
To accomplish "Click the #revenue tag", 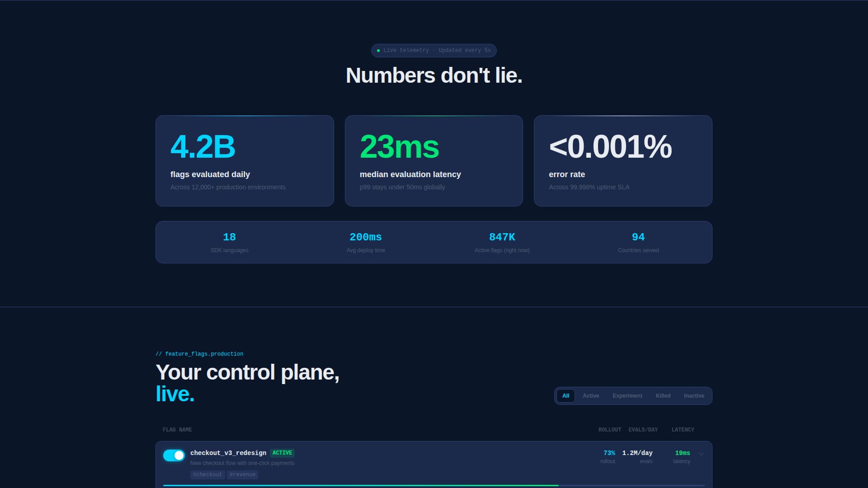I will pyautogui.click(x=242, y=474).
